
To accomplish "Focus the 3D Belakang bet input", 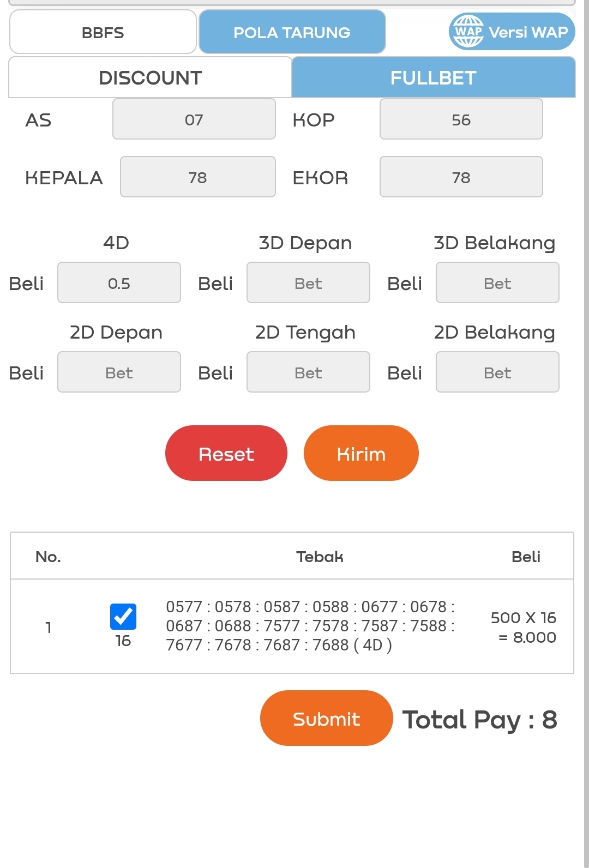I will [497, 283].
